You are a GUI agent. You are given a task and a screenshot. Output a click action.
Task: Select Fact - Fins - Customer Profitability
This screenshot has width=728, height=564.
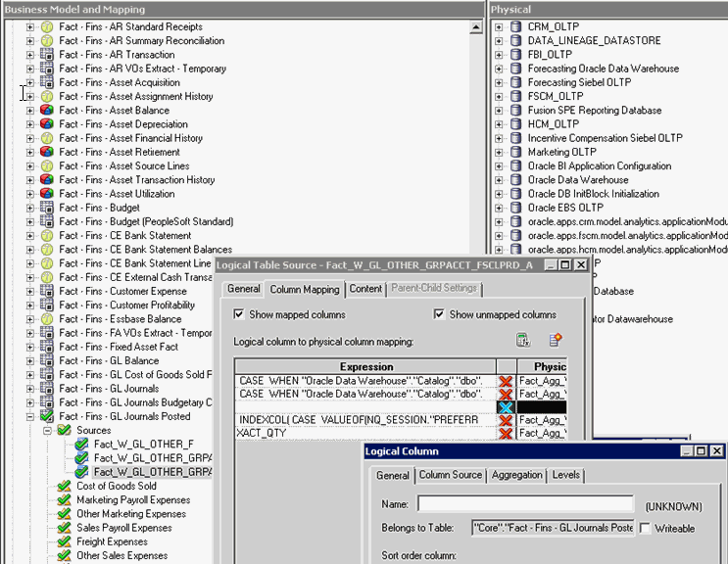[x=126, y=305]
